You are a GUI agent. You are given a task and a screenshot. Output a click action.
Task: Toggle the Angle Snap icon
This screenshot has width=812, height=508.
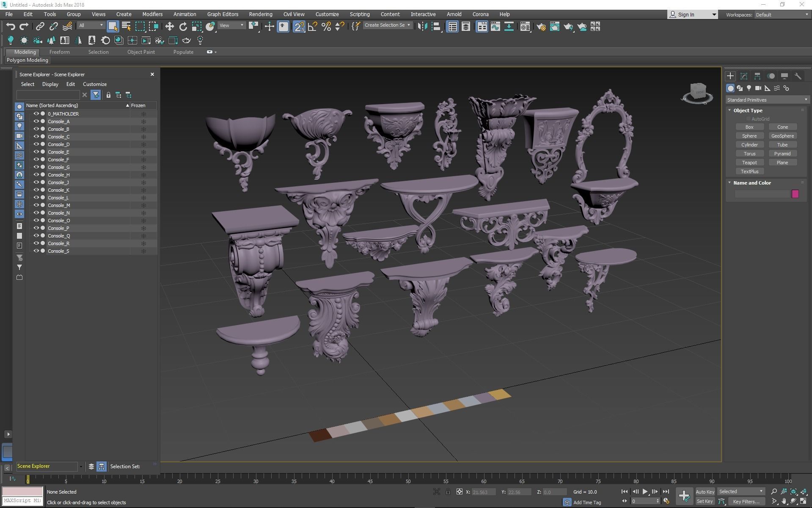pos(312,27)
